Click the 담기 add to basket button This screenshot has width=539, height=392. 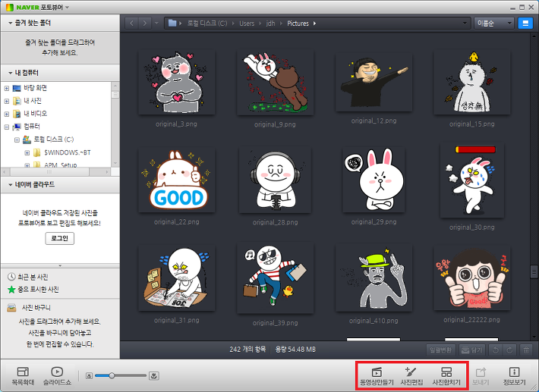[472, 350]
